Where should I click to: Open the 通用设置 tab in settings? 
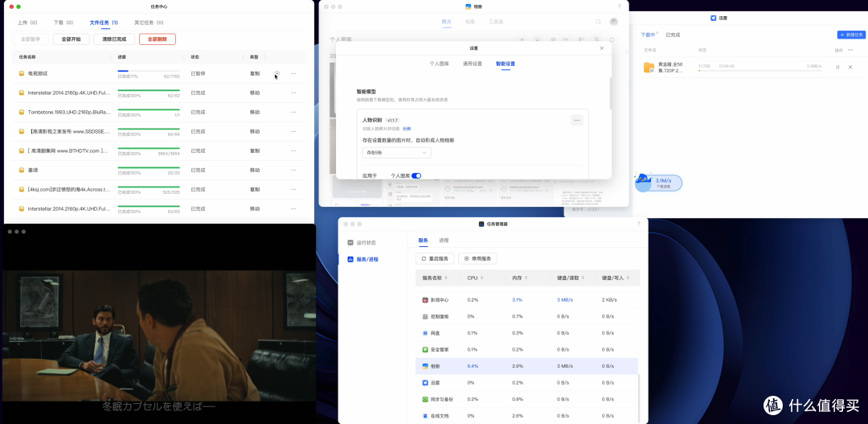tap(473, 64)
